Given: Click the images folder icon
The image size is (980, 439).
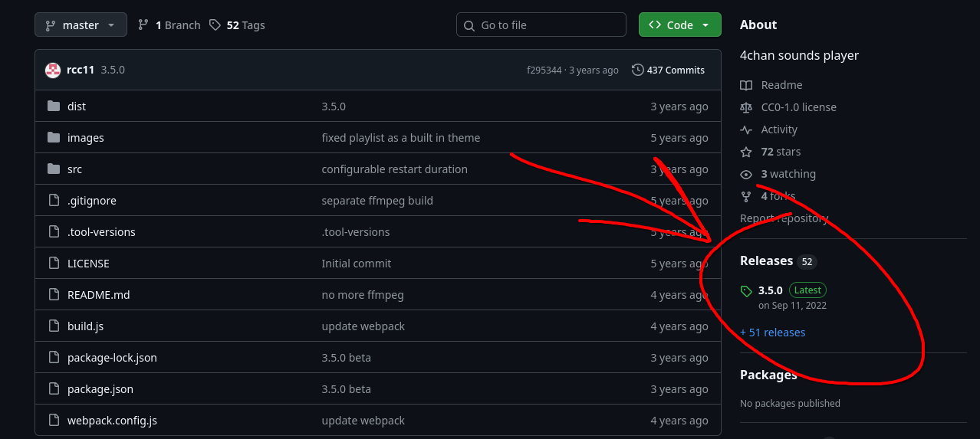Looking at the screenshot, I should click(54, 138).
